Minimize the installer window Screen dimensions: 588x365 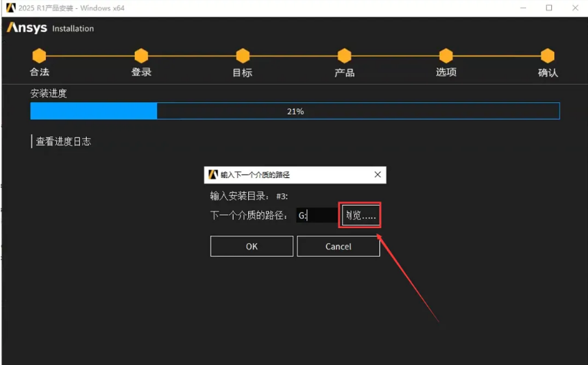coord(523,8)
